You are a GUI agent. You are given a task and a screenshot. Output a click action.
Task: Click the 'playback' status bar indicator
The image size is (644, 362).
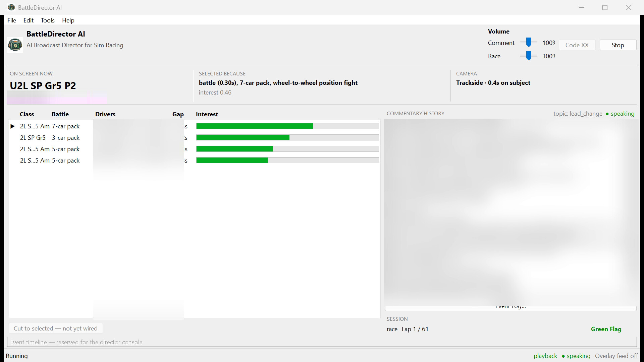click(x=545, y=356)
